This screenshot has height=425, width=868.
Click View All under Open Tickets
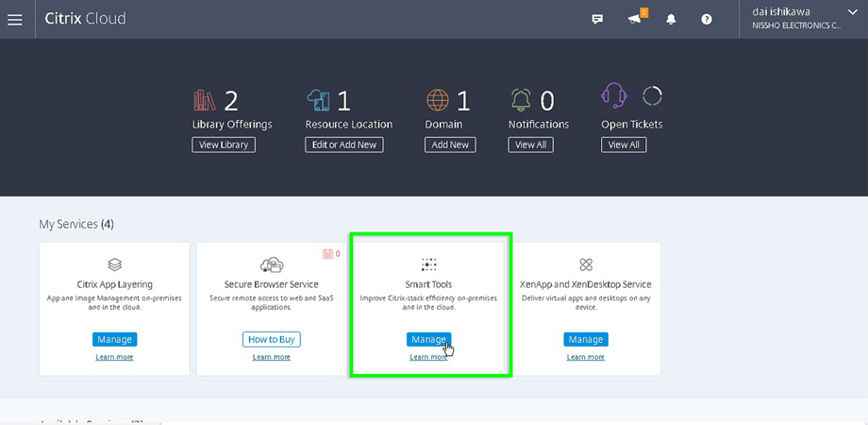tap(624, 144)
